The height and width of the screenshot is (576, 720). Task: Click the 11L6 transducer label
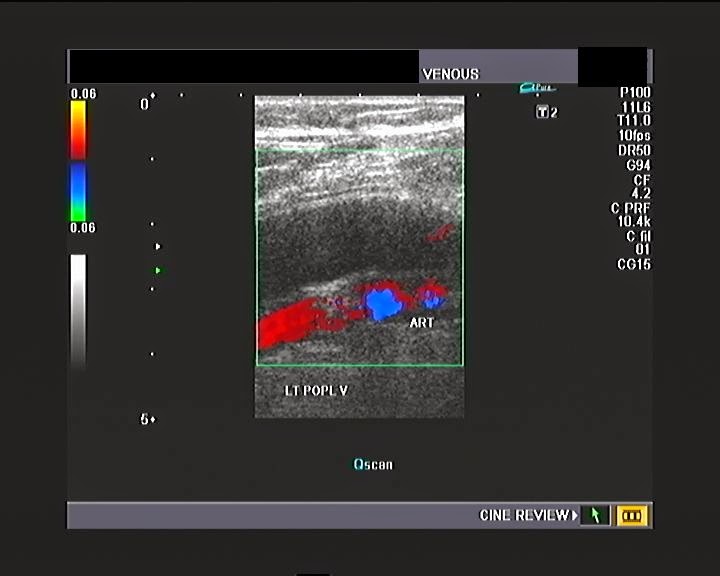click(636, 107)
